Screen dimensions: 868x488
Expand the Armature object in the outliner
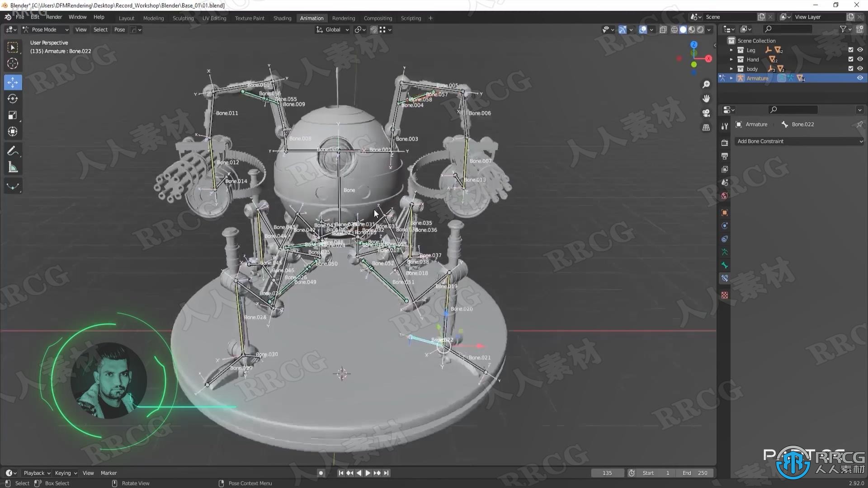731,78
